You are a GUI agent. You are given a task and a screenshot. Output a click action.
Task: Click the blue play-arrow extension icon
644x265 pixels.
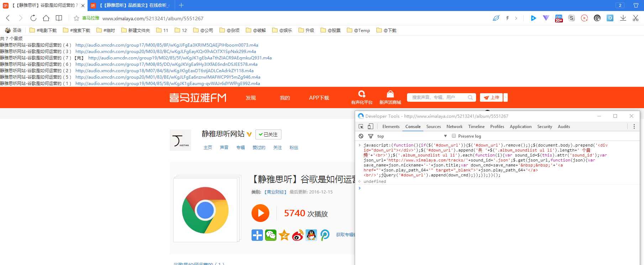533,18
